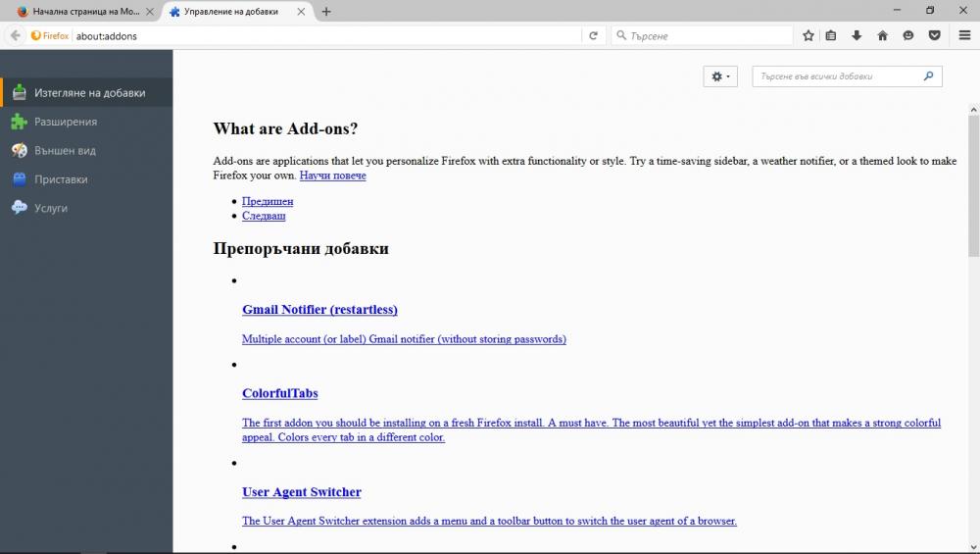This screenshot has height=554, width=980.
Task: Open Външен вид appearance category
Action: coord(86,150)
